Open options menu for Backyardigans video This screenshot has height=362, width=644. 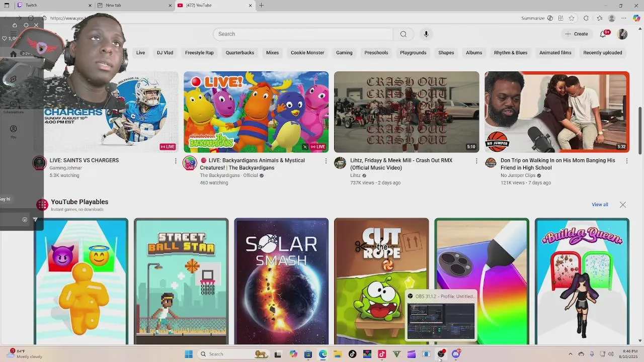click(326, 161)
